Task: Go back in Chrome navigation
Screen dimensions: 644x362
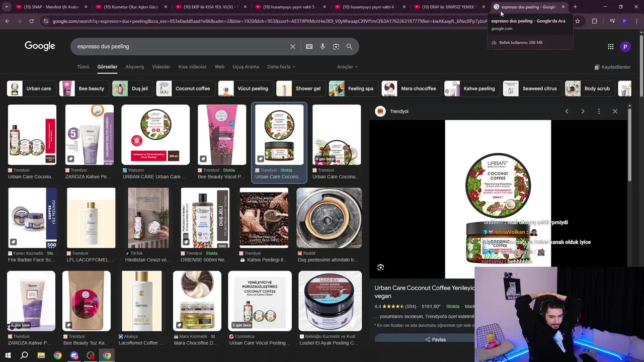Action: coord(8,21)
